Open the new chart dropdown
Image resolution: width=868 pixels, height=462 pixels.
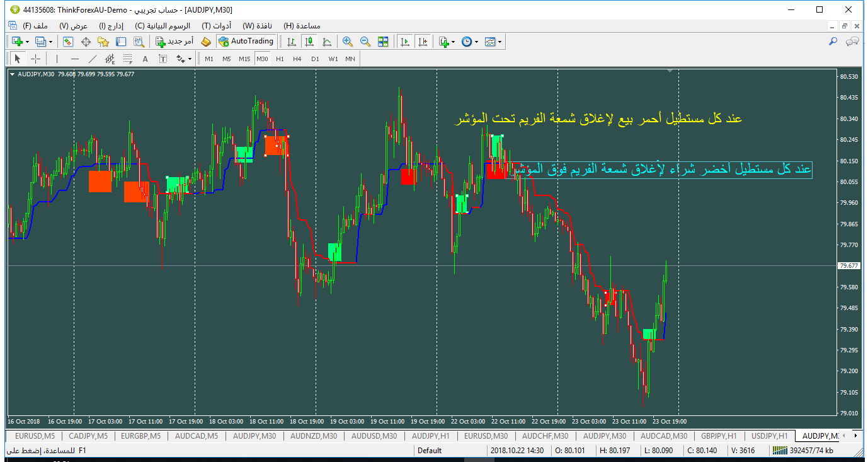(18, 42)
